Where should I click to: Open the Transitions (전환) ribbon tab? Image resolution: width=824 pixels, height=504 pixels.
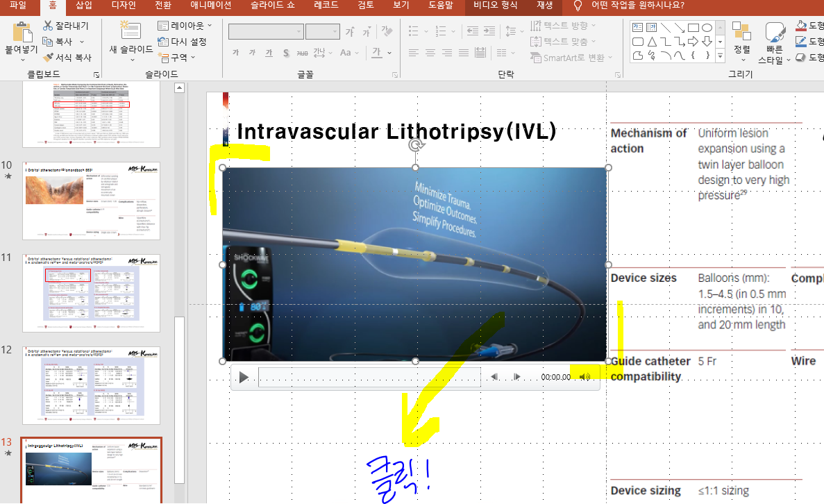163,6
